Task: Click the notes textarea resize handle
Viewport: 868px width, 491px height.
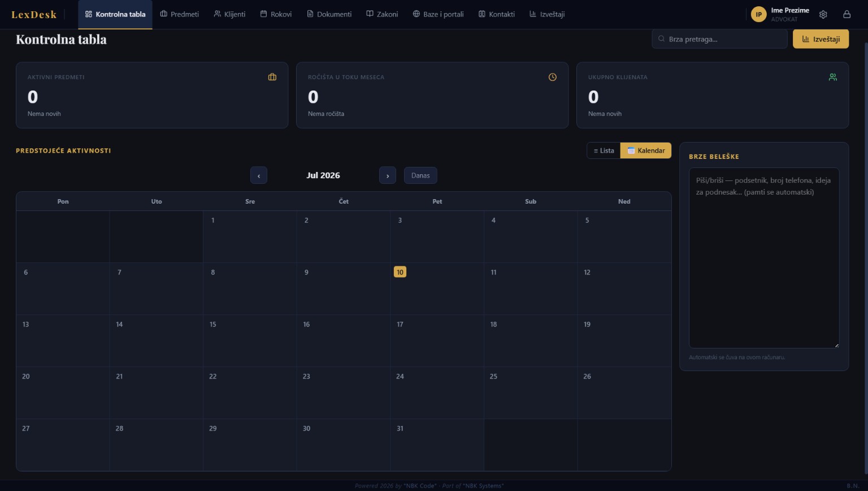Action: click(836, 345)
